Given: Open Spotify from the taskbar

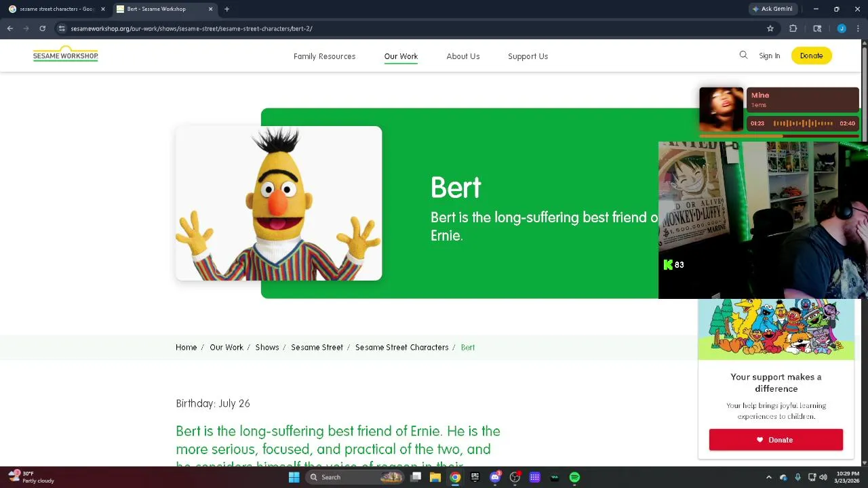Looking at the screenshot, I should coord(574,477).
